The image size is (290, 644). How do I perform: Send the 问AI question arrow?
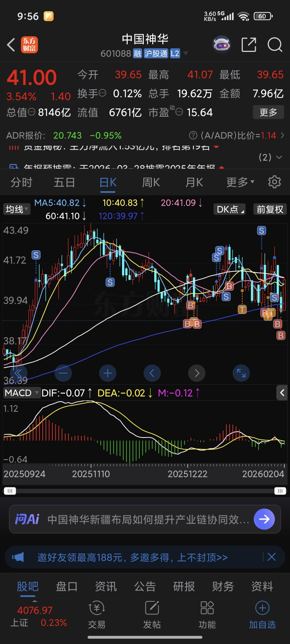tap(264, 519)
